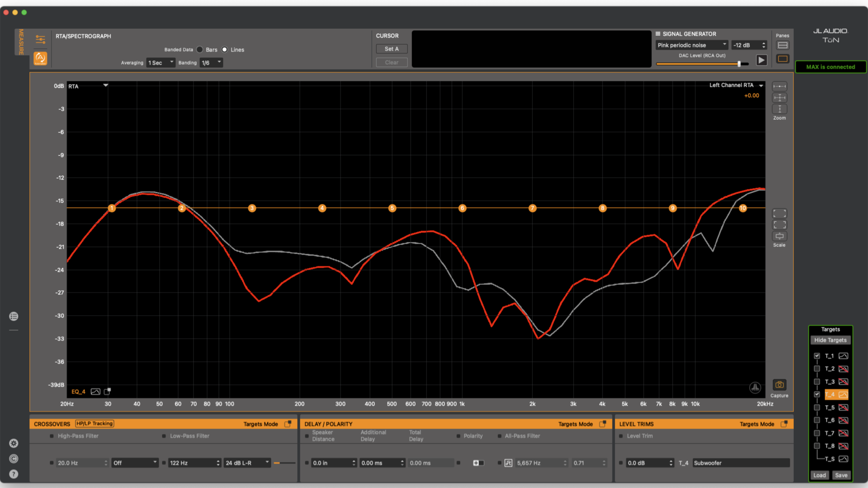Toggle the T_2 target curve icon

pos(843,369)
